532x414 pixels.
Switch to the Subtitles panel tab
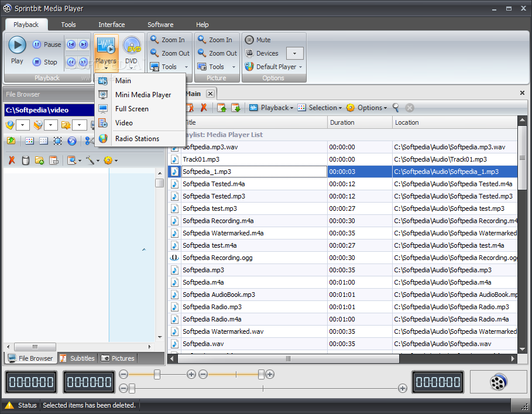[77, 358]
